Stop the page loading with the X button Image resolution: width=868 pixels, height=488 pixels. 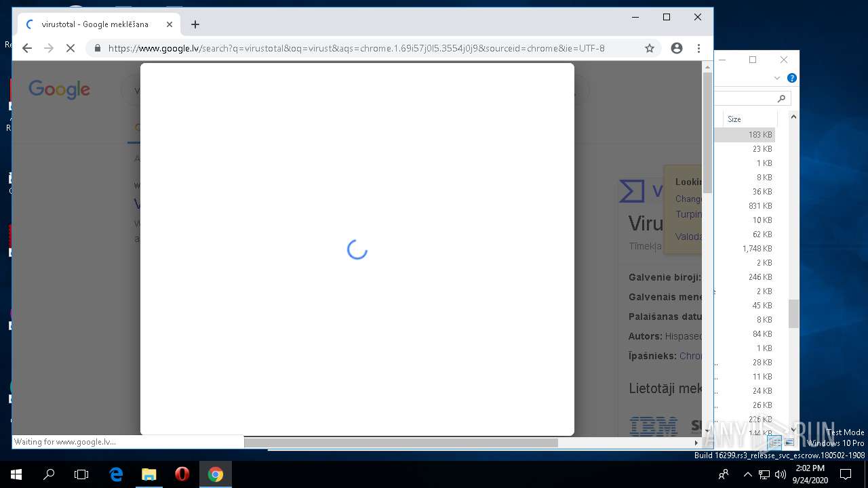click(x=71, y=48)
